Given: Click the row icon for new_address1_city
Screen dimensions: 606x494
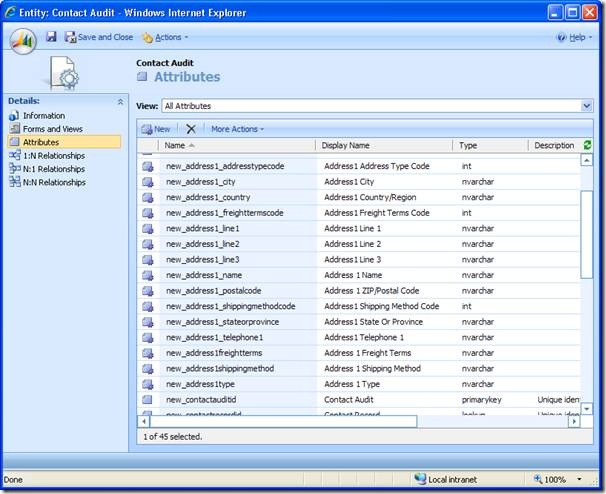Looking at the screenshot, I should point(147,182).
